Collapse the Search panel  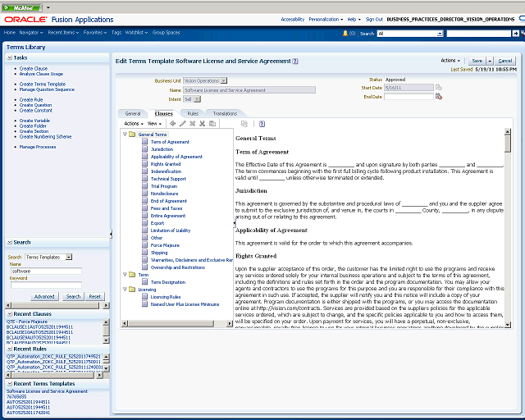[10, 242]
